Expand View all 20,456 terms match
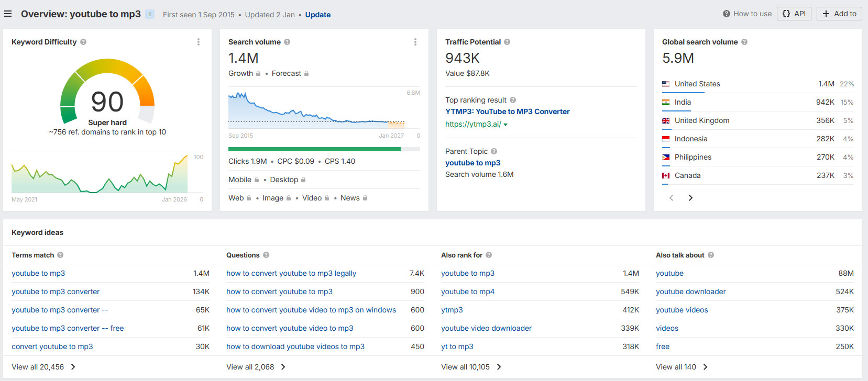The image size is (868, 381). 44,367
